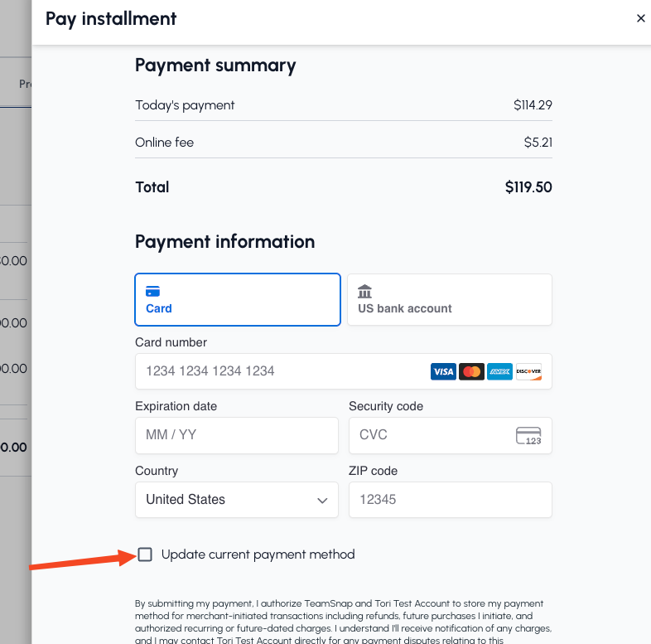Click the Payment information heading
The height and width of the screenshot is (644, 651).
tap(224, 242)
